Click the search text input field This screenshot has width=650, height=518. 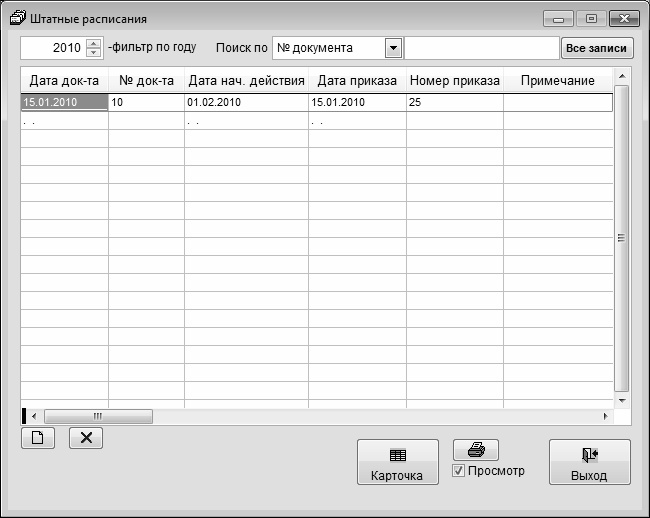pyautogui.click(x=481, y=48)
